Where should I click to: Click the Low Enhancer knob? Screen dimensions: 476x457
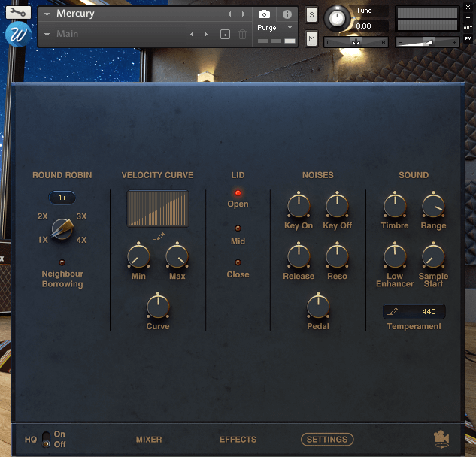(395, 256)
